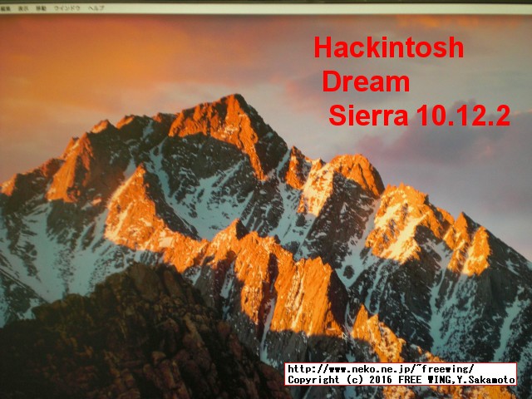Open the 編集 (Edit) menu
Viewport: 532px width, 399px height.
point(5,9)
